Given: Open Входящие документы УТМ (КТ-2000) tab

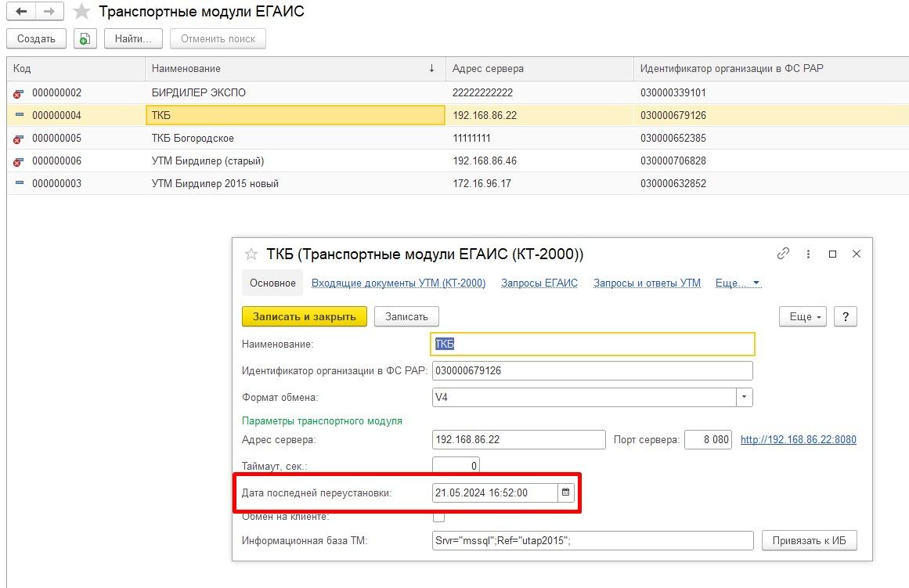Looking at the screenshot, I should tap(399, 283).
